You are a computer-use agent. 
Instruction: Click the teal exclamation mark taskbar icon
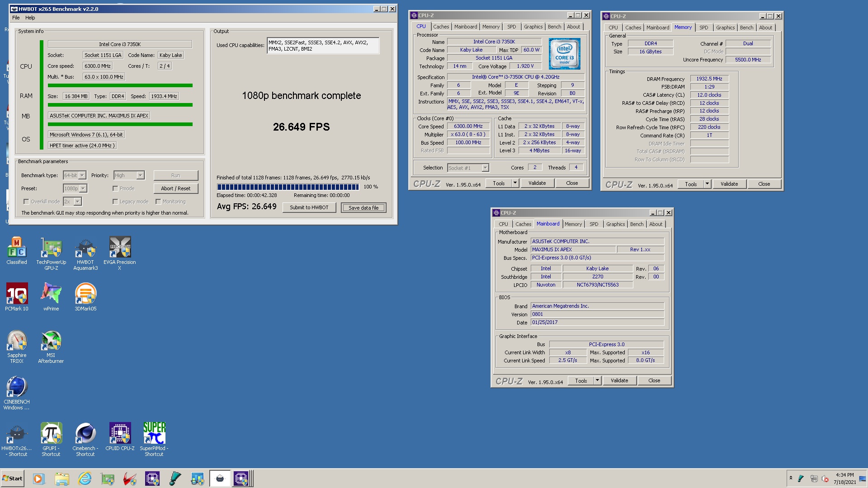click(175, 479)
